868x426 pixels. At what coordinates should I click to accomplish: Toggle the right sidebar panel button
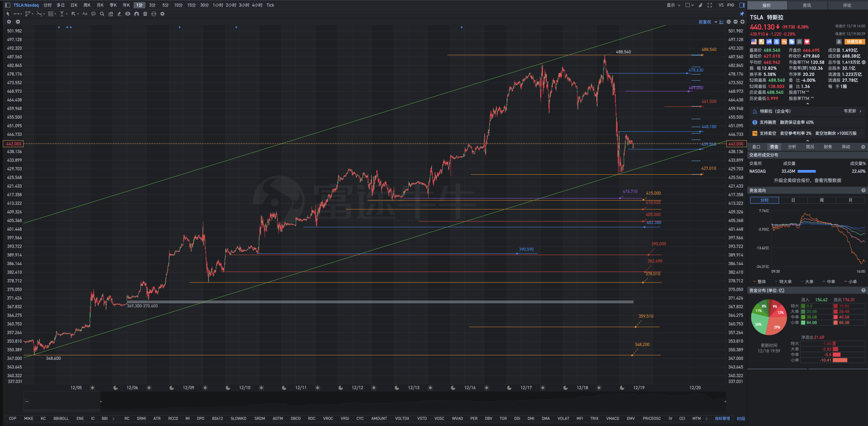pos(742,5)
